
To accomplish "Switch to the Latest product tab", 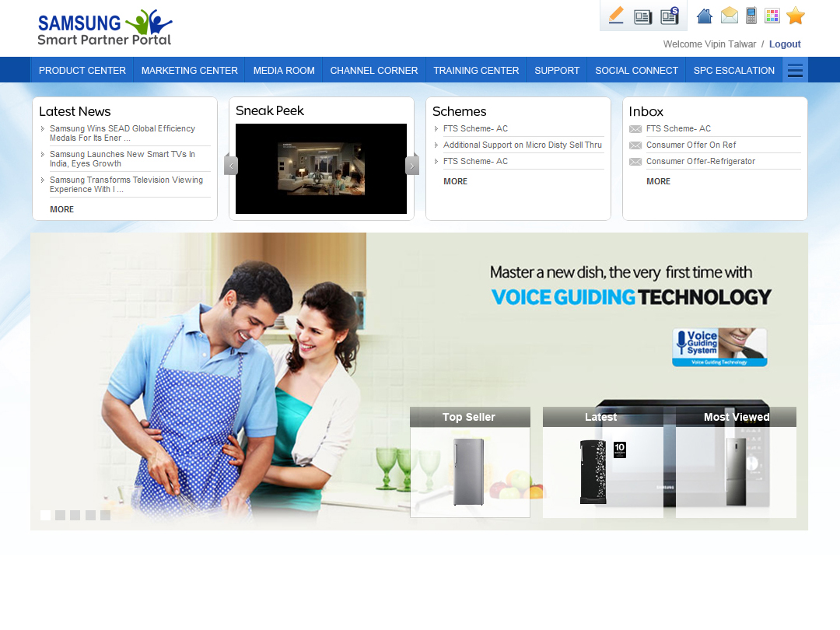I will (603, 417).
